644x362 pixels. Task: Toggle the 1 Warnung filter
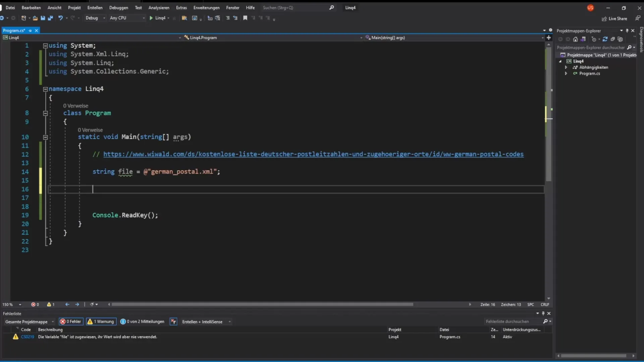[x=101, y=321]
